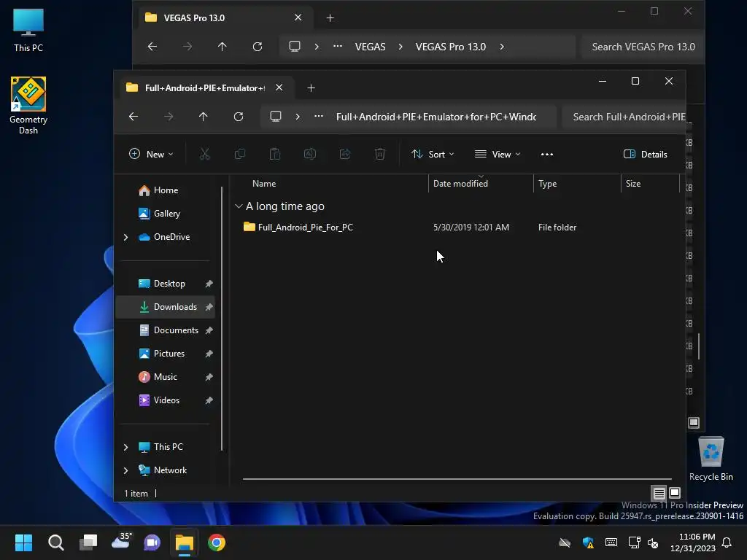The width and height of the screenshot is (747, 560).
Task: Go back in the front Explorer window
Action: (133, 117)
